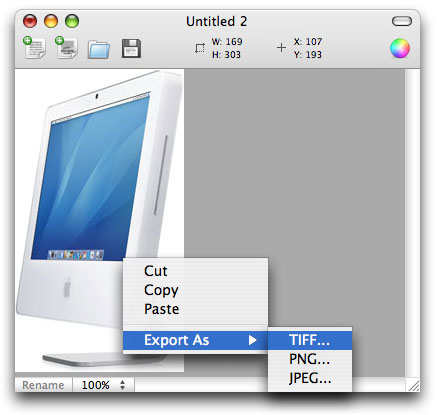Open the color wheel picker
The image size is (438, 415).
(400, 48)
